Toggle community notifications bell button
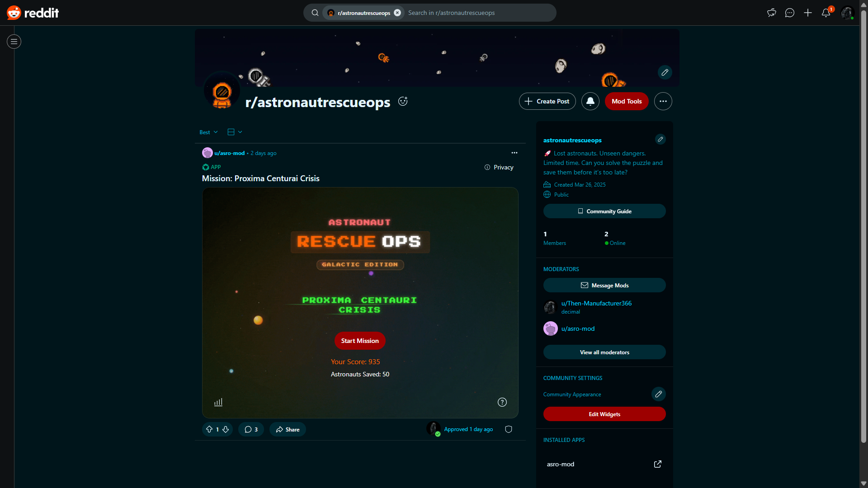 (x=590, y=101)
